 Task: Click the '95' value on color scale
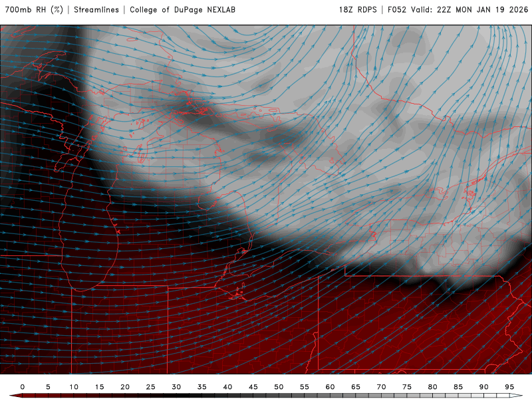click(x=509, y=387)
